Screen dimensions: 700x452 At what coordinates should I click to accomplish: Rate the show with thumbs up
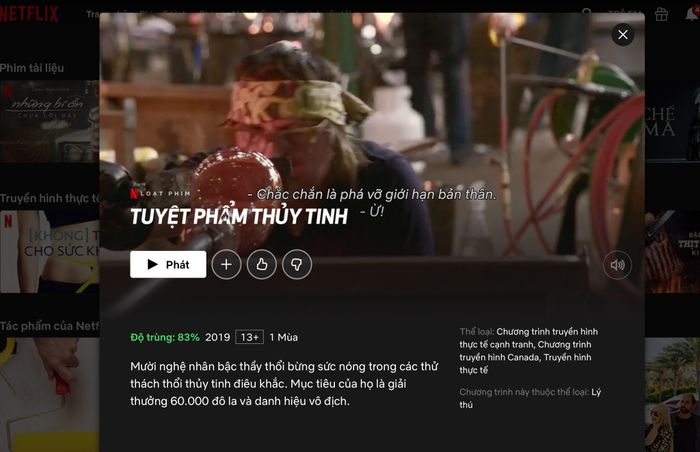click(262, 264)
